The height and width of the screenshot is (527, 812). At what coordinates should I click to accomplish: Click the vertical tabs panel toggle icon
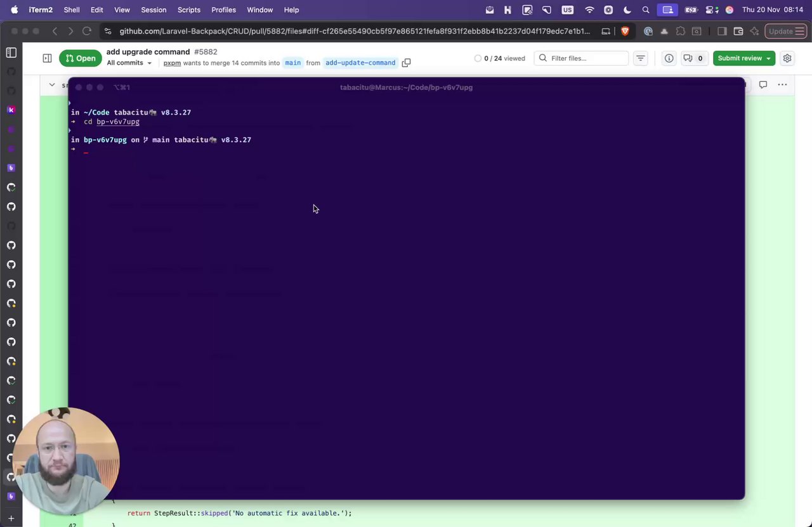[x=11, y=53]
